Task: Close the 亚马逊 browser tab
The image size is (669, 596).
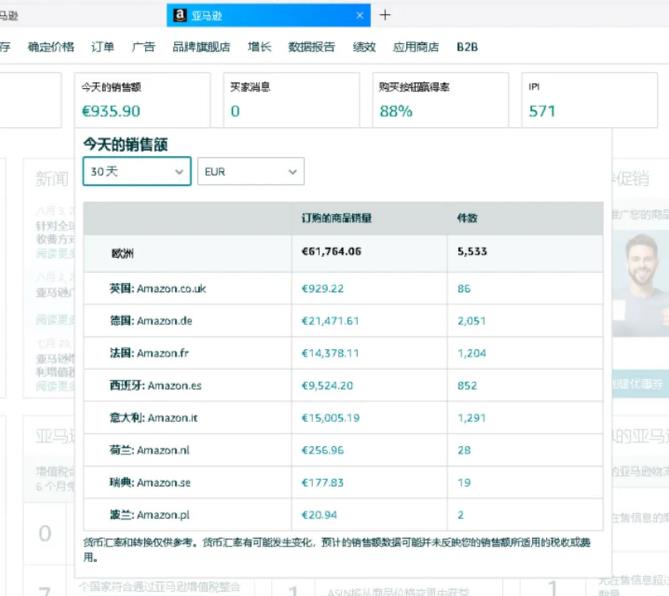Action: pyautogui.click(x=360, y=15)
